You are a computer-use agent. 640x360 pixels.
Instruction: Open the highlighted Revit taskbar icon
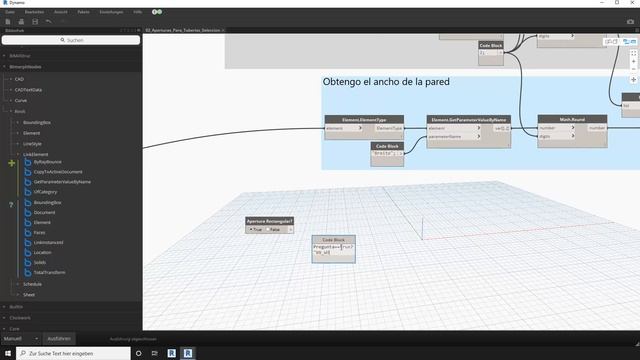(188, 353)
